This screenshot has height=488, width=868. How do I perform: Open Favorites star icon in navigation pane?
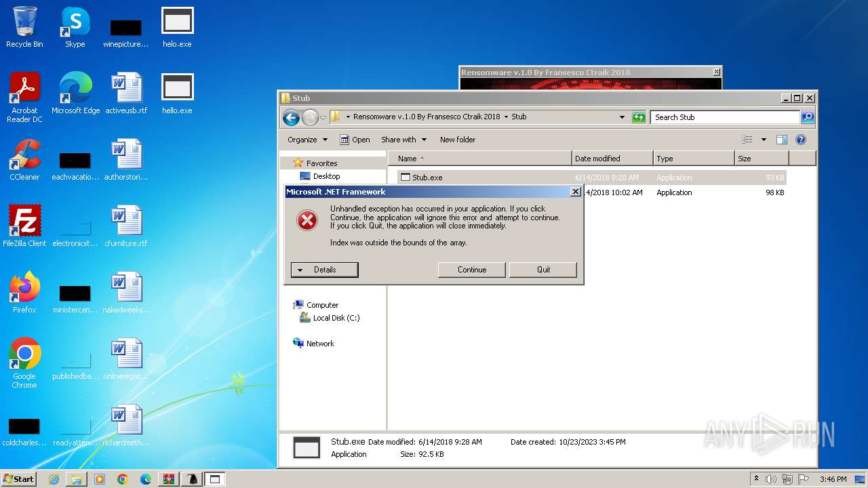pyautogui.click(x=298, y=163)
